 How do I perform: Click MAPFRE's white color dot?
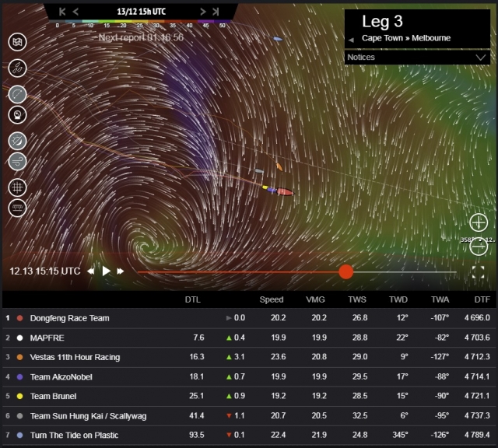[x=19, y=338]
